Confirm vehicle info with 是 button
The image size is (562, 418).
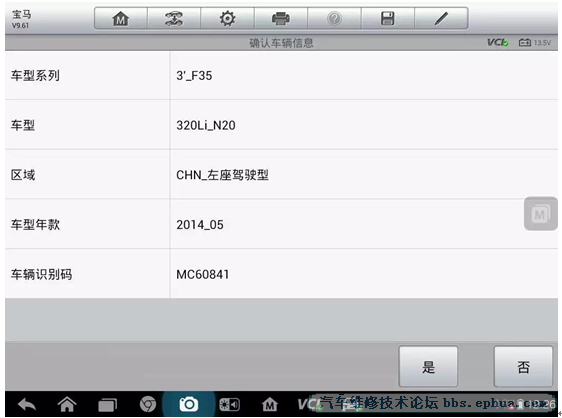(x=428, y=366)
